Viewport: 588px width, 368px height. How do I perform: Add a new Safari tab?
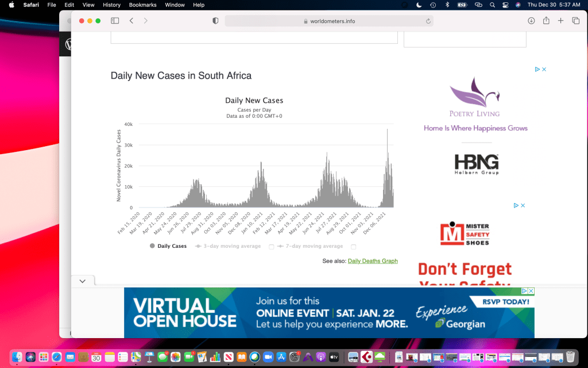point(561,21)
